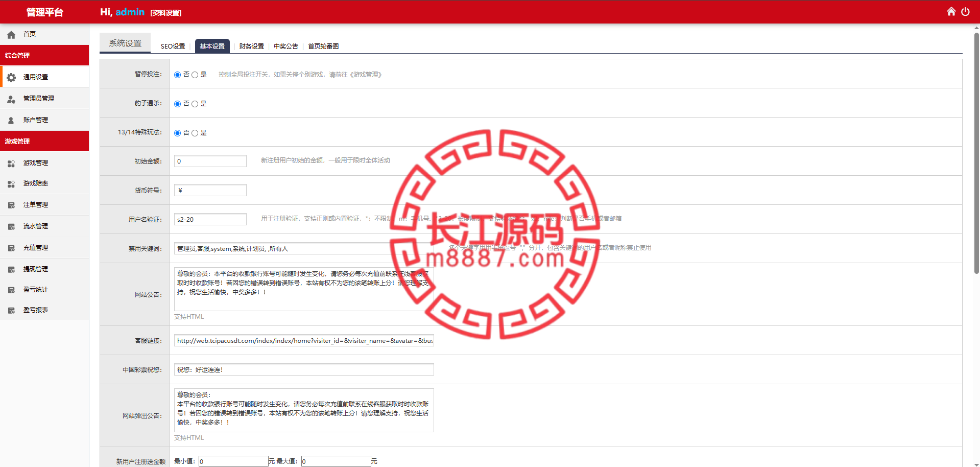Viewport: 980px width, 467px height.
Task: Click the icon beside 游戏管理 menu entry
Action: click(11, 164)
